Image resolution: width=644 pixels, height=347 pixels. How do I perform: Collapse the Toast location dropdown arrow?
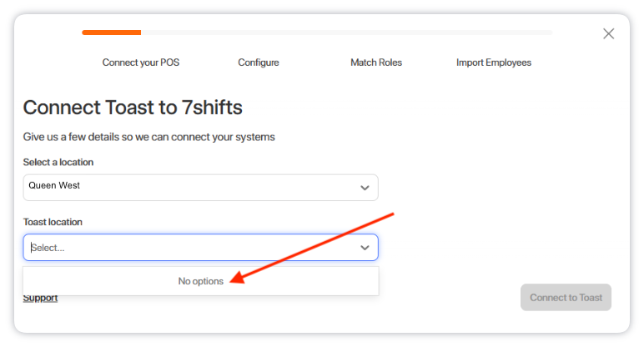[365, 248]
